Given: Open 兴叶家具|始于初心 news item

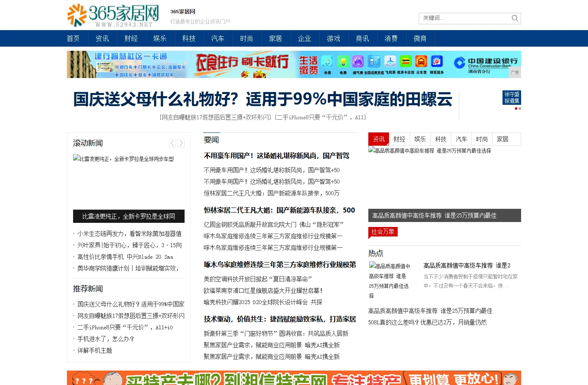Looking at the screenshot, I should (129, 245).
